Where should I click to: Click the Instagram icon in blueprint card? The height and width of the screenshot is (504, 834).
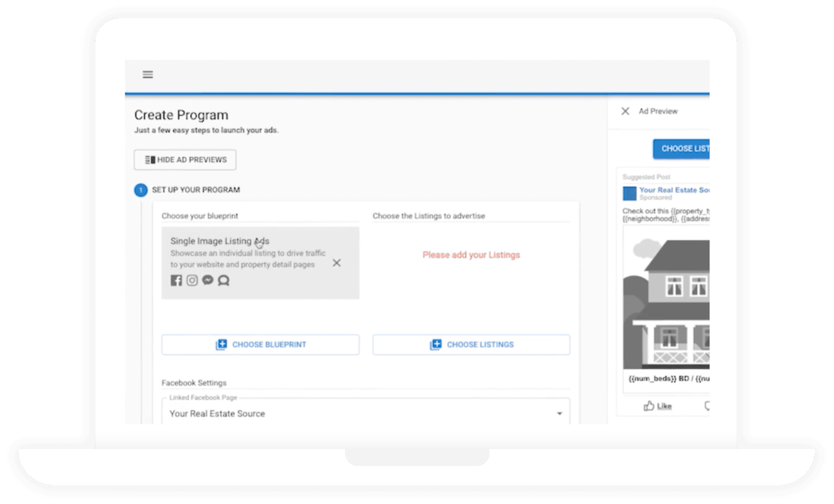(x=192, y=280)
